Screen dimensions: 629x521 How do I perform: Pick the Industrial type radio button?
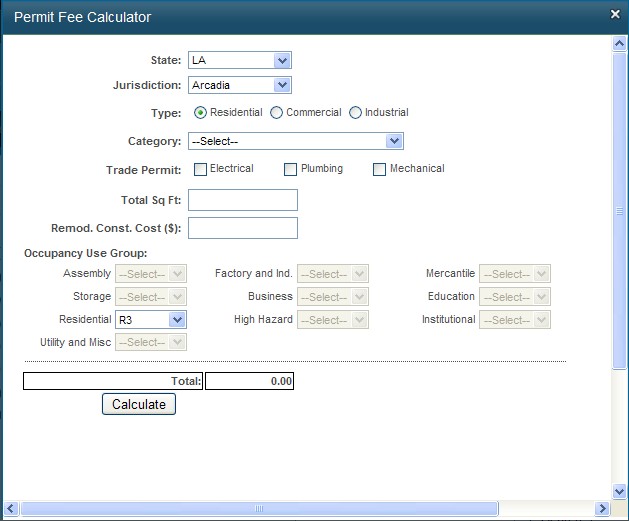[x=355, y=113]
